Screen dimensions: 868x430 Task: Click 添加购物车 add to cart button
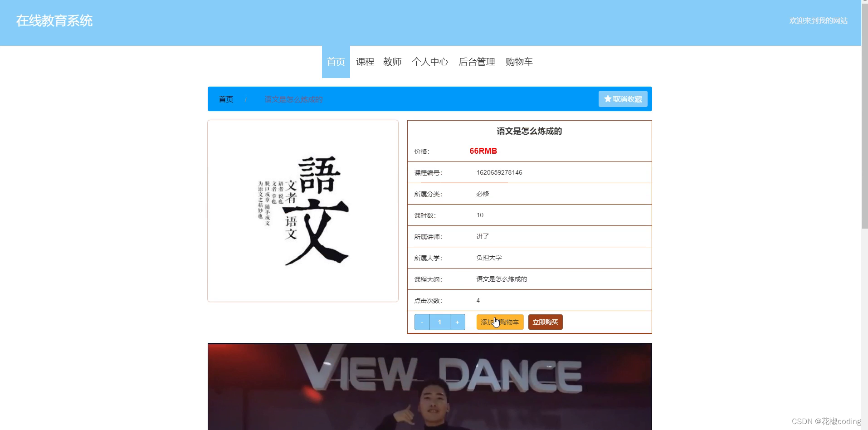tap(499, 322)
